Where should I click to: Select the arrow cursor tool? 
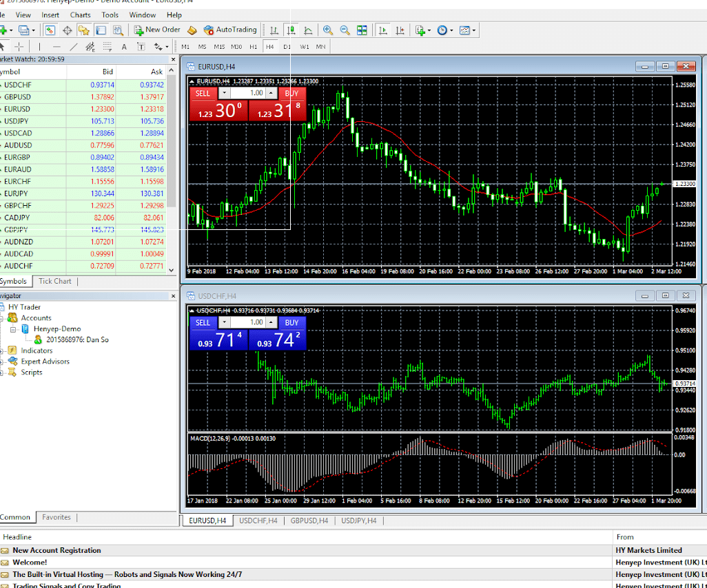(x=2, y=46)
